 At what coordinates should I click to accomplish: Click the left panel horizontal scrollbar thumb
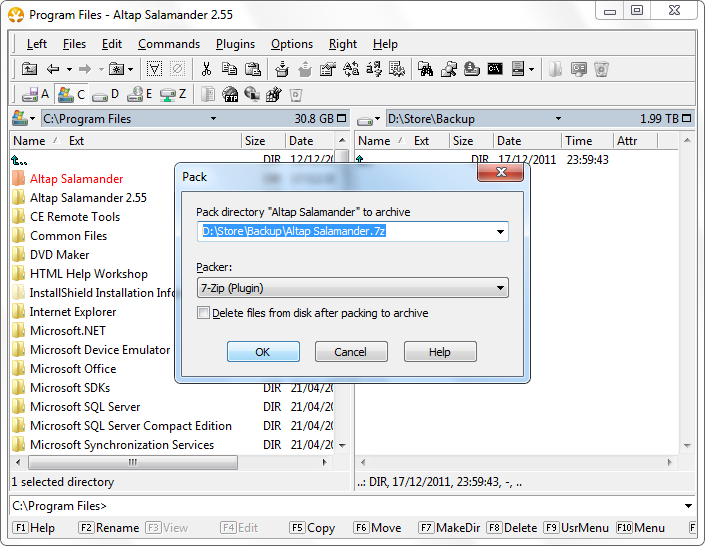click(x=133, y=462)
